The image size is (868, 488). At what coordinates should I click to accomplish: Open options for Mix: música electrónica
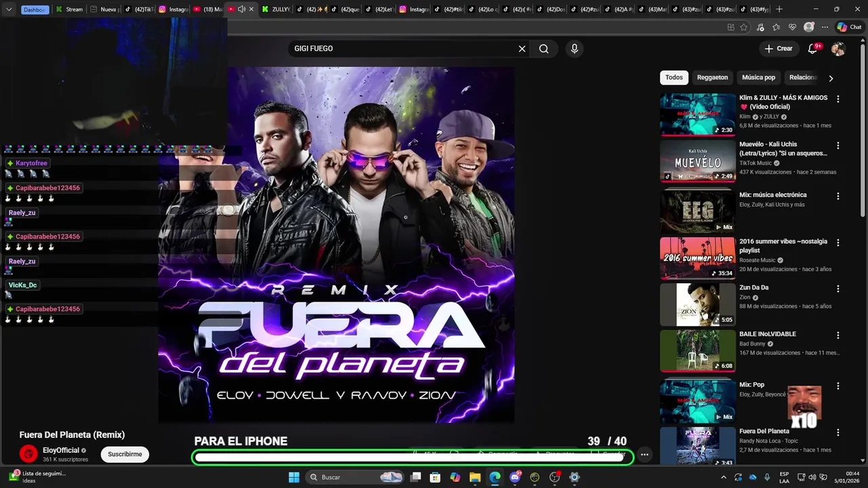pos(838,197)
